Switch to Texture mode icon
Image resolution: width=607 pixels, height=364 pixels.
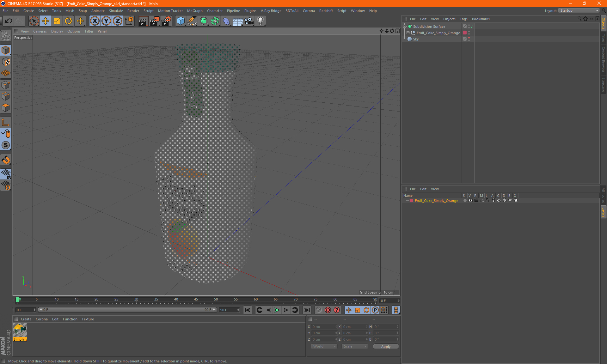[6, 62]
